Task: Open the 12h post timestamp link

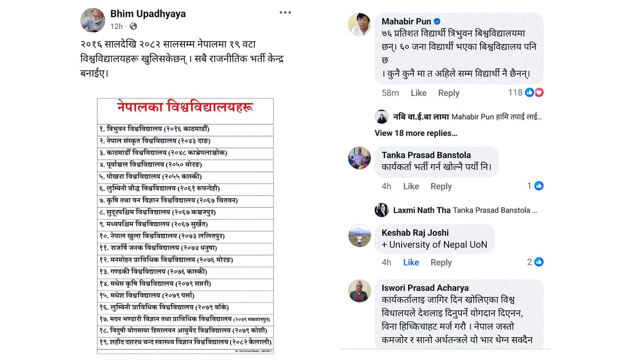Action: [116, 26]
